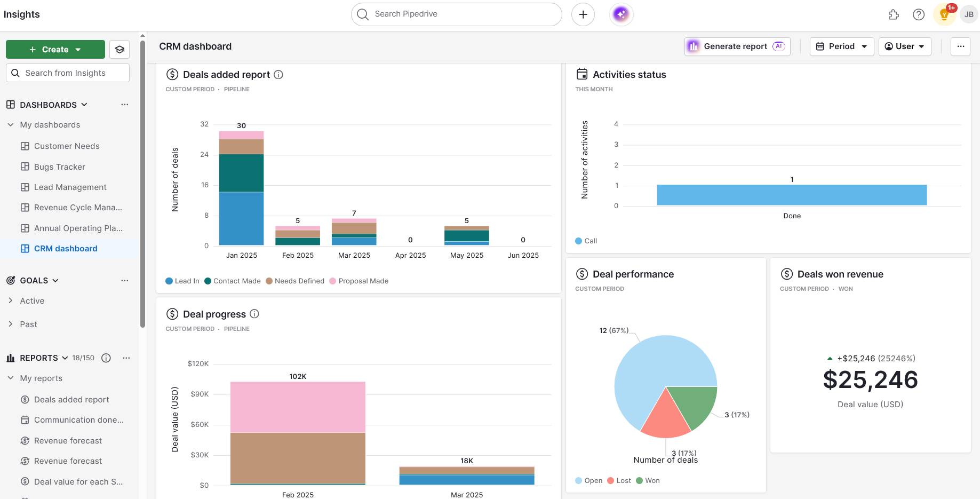
Task: Toggle the Won slice in Deal performance legend
Action: [648, 480]
